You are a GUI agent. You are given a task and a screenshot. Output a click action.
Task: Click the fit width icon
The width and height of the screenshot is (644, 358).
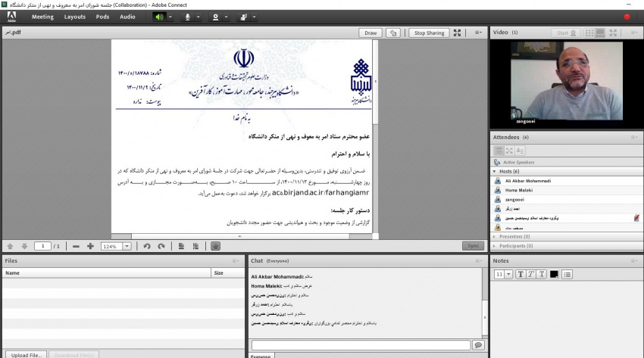[x=196, y=246]
